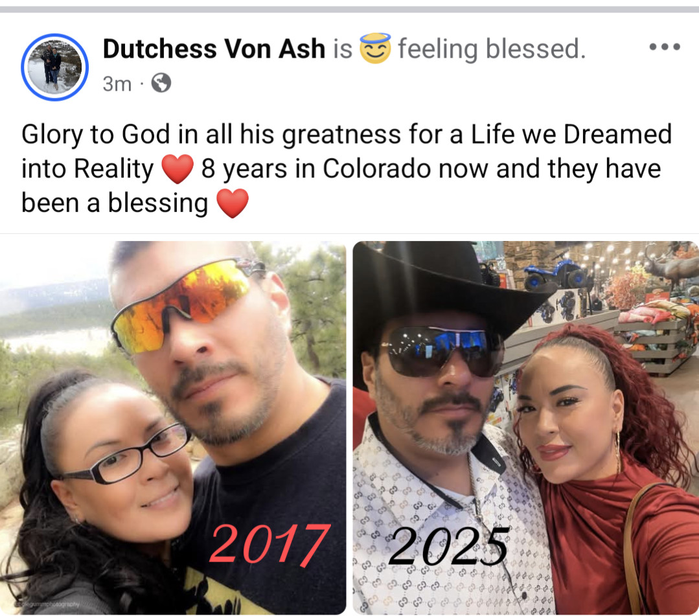Image resolution: width=699 pixels, height=616 pixels.
Task: Click the globe public audience icon
Action: coord(161,83)
